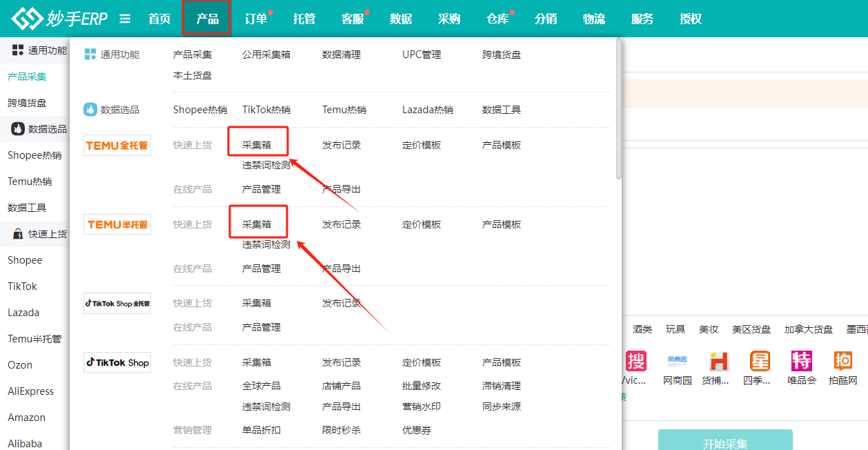This screenshot has width=868, height=450.
Task: Click the sidebar 通用功能 grid icon
Action: pyautogui.click(x=18, y=50)
